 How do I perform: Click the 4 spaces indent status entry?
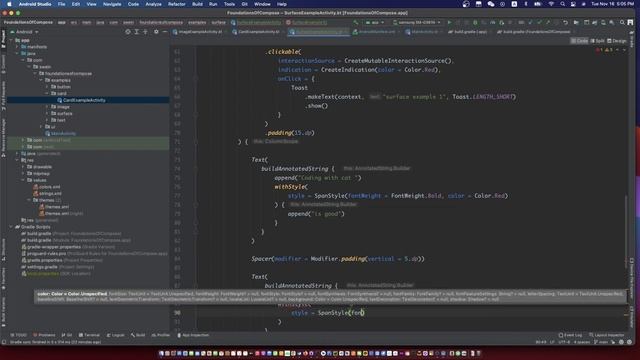582,342
